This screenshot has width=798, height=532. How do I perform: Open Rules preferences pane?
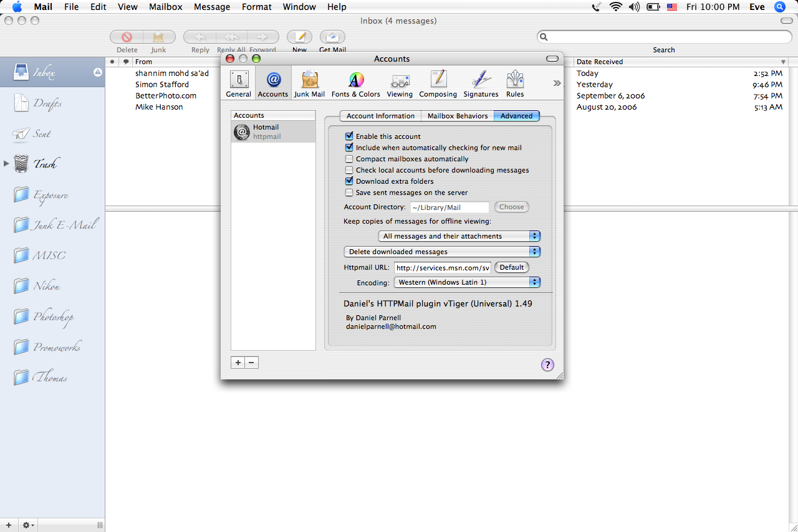(515, 83)
